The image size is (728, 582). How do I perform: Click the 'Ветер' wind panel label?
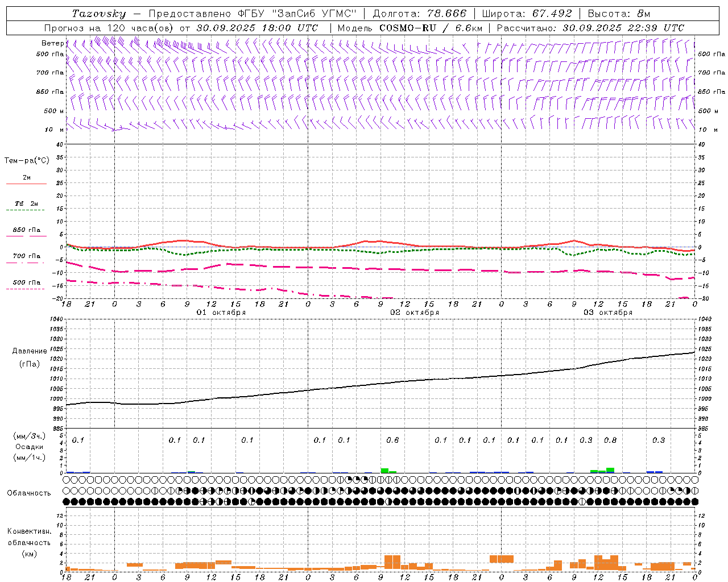point(52,43)
